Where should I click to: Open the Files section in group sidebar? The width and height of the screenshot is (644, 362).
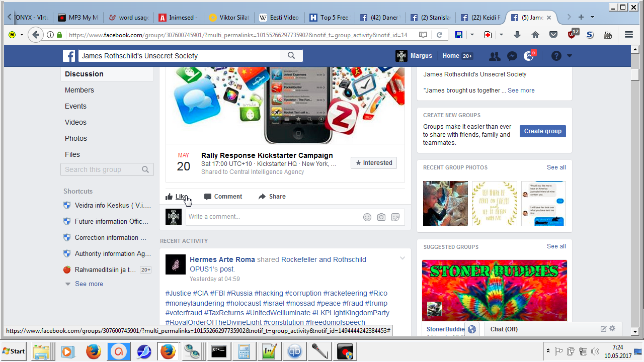click(x=72, y=154)
